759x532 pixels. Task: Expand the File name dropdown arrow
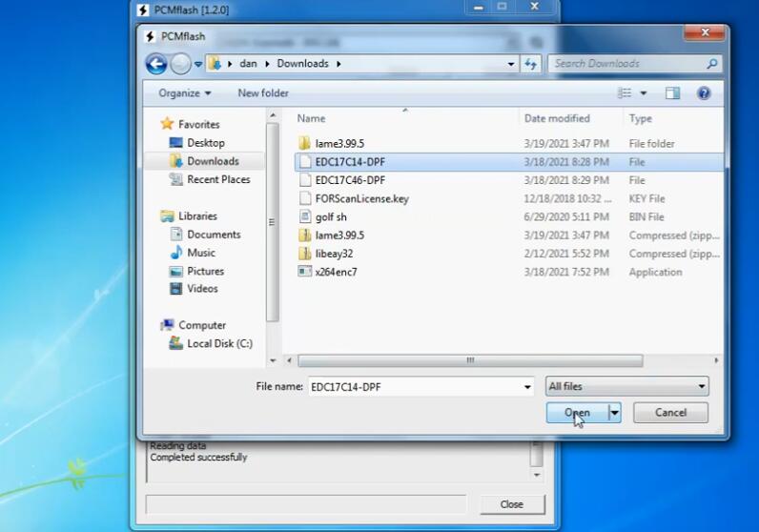click(527, 387)
